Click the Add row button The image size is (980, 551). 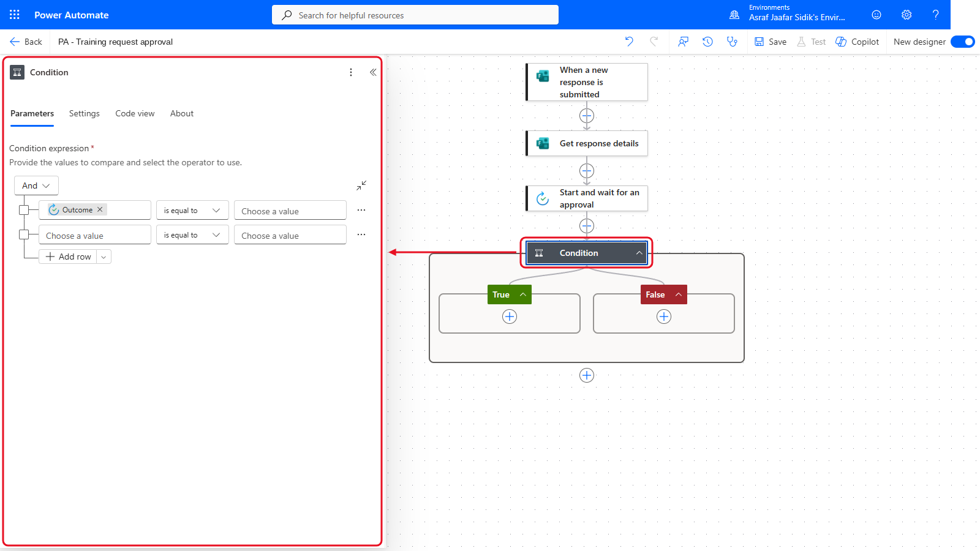pos(68,257)
